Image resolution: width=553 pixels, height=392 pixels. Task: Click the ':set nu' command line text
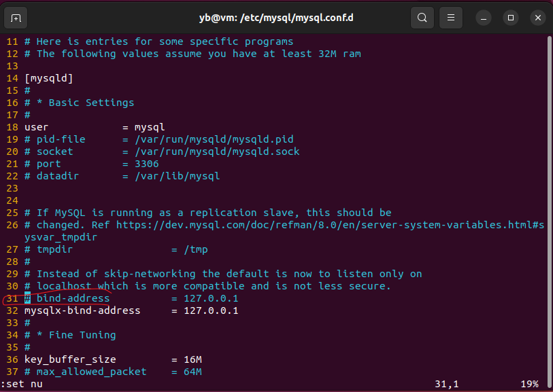coord(22,384)
